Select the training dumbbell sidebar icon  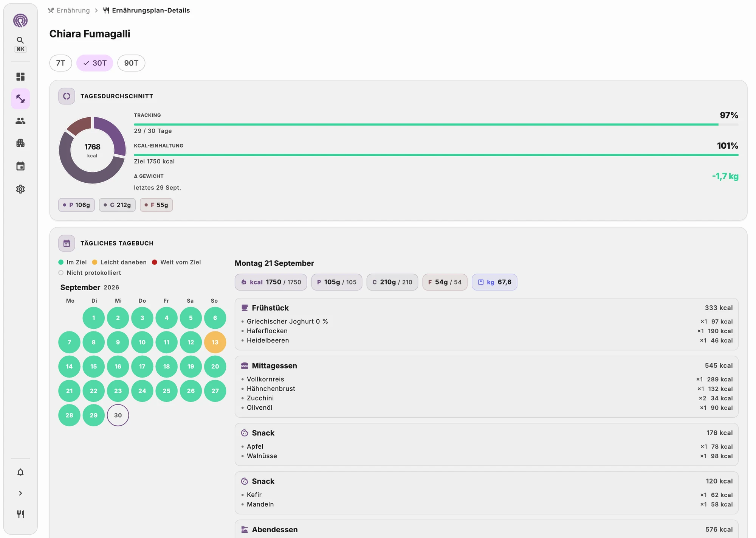click(20, 99)
